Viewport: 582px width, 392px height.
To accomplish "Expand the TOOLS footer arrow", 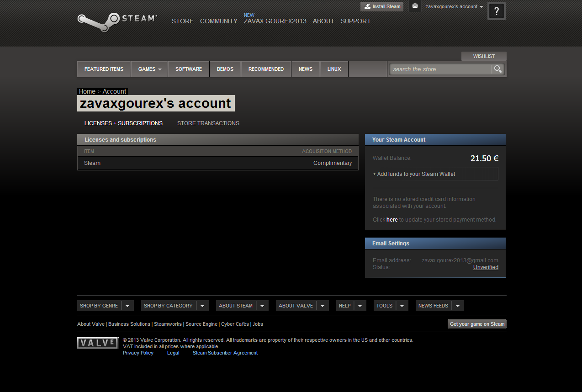I will point(402,306).
